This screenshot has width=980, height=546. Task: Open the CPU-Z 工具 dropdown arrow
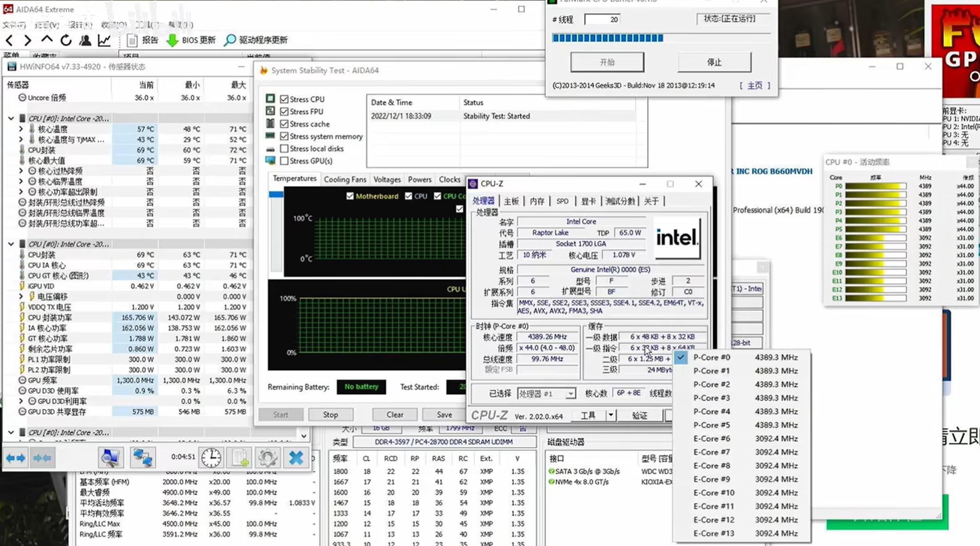pos(611,415)
